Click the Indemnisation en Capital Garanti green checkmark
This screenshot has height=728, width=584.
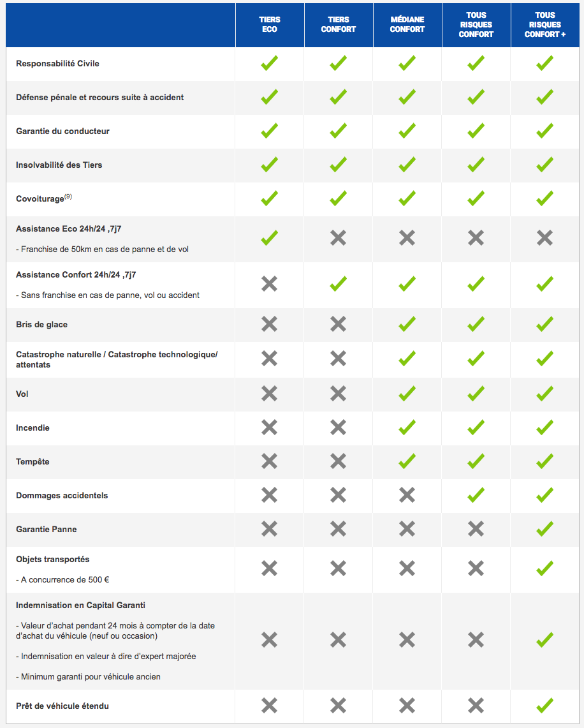pos(544,640)
